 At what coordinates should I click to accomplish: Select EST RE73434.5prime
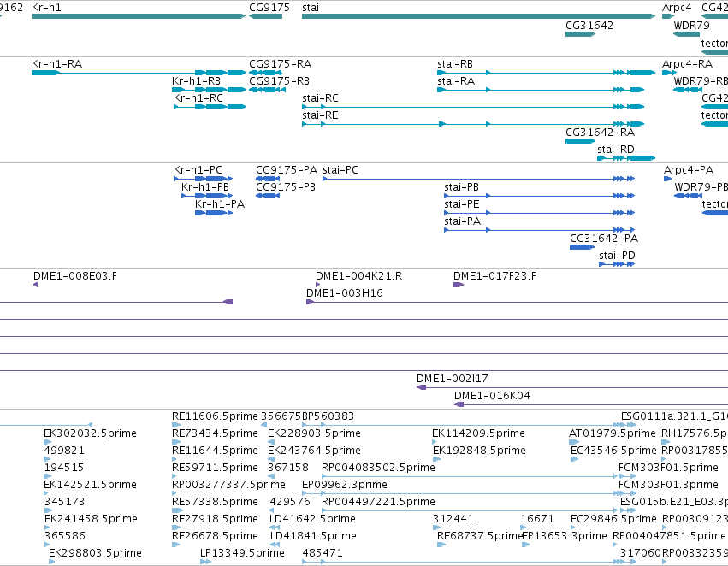(x=176, y=442)
